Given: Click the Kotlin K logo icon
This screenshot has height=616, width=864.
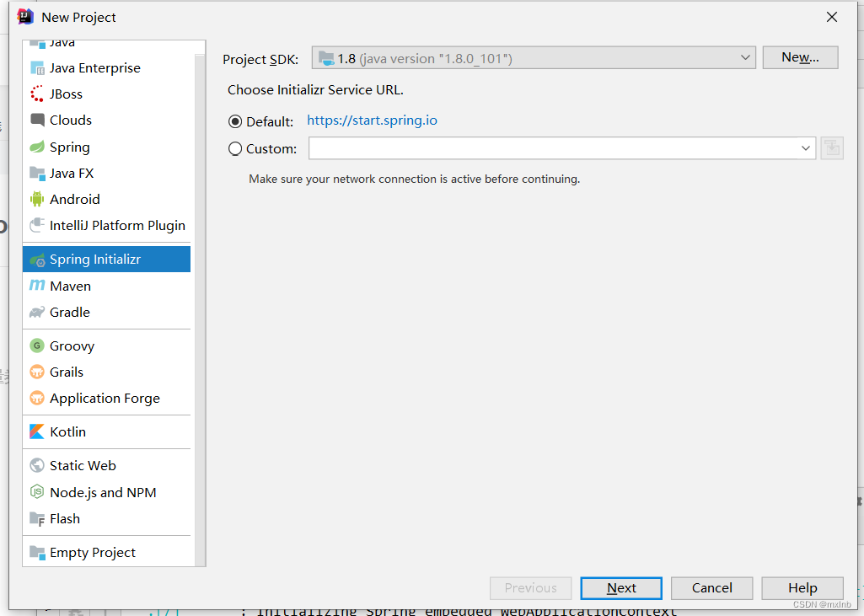Looking at the screenshot, I should [x=37, y=431].
